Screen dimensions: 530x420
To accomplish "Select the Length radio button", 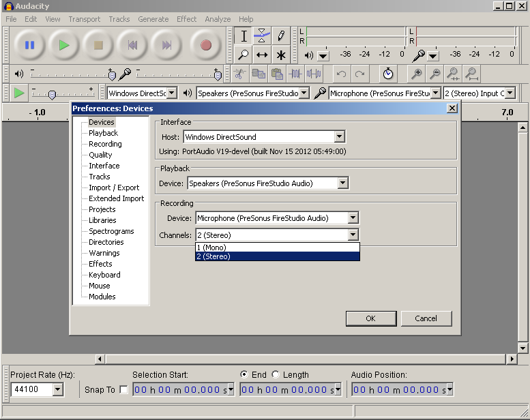I will click(x=276, y=374).
